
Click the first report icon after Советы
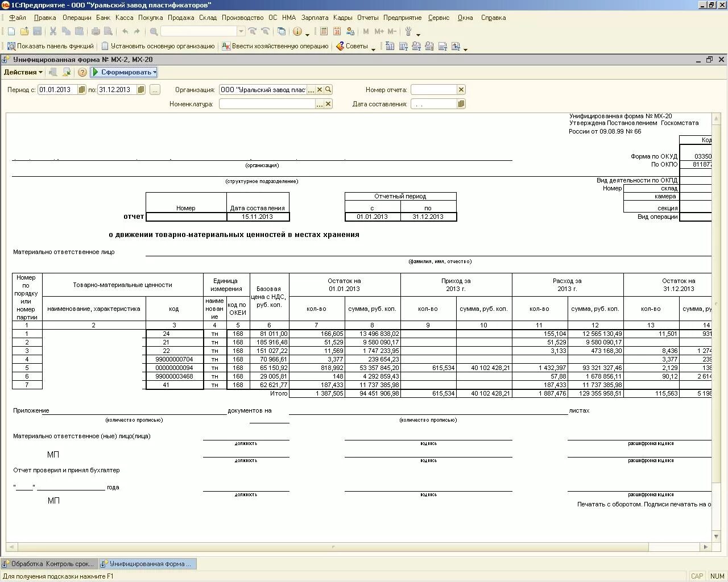(x=390, y=46)
